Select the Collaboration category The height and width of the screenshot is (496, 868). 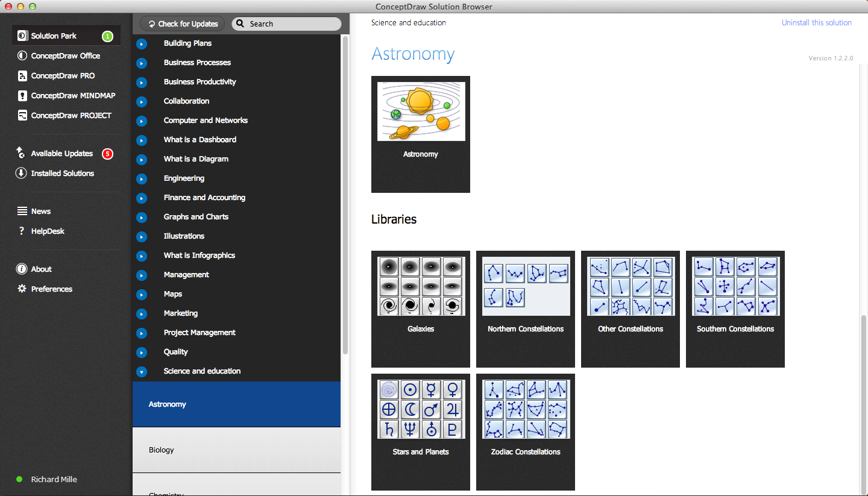[x=187, y=101]
